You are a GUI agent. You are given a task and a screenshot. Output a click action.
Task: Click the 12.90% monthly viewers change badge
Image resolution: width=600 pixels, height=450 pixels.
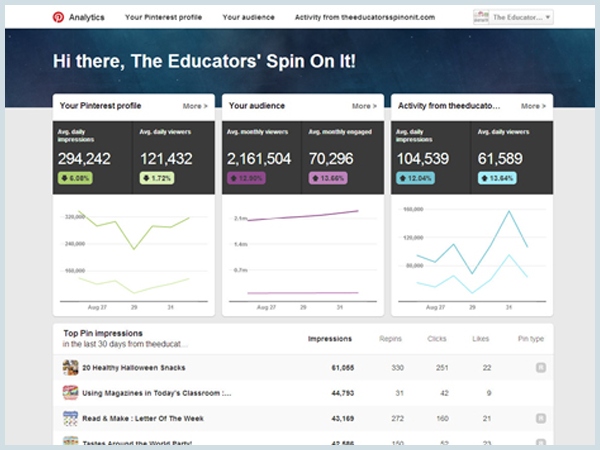click(246, 178)
